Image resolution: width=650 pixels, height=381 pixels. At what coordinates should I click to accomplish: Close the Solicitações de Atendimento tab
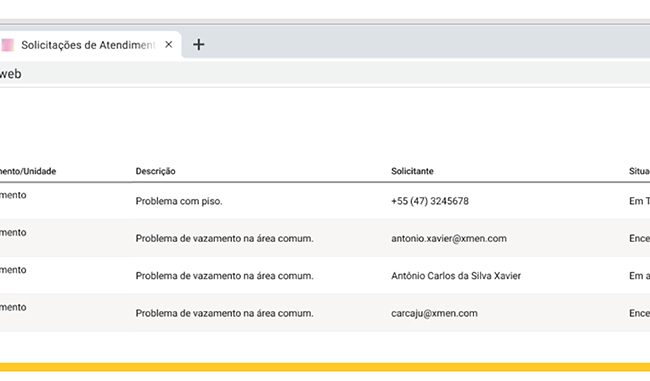[x=169, y=44]
